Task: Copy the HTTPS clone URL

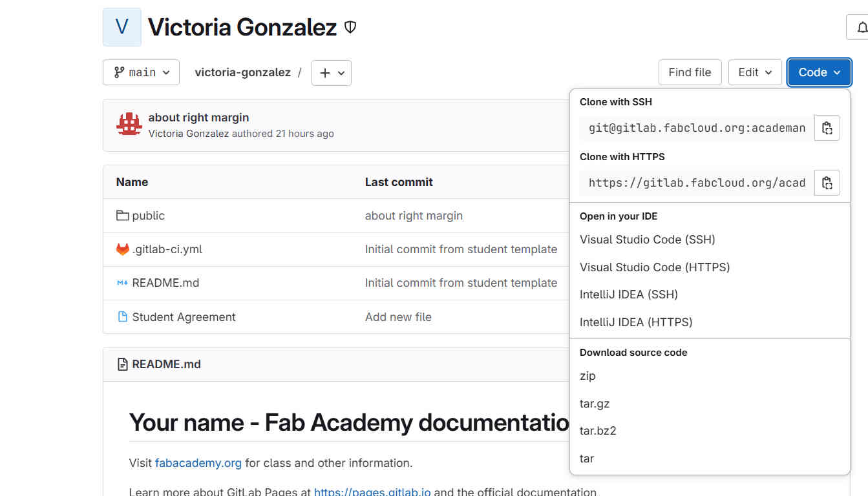Action: point(827,183)
